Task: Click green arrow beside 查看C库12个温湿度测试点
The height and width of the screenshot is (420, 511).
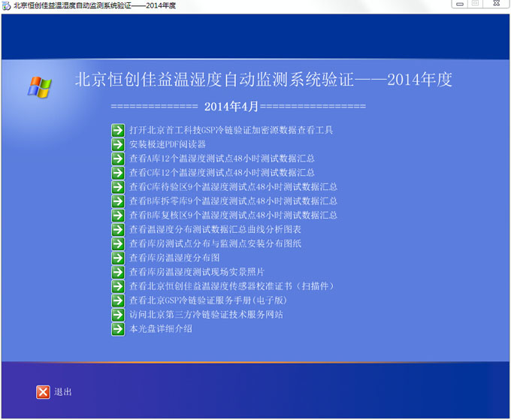Action: (x=118, y=173)
